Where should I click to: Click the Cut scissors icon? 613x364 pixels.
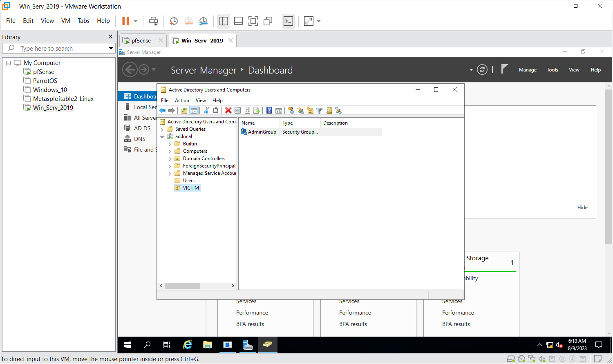click(206, 110)
